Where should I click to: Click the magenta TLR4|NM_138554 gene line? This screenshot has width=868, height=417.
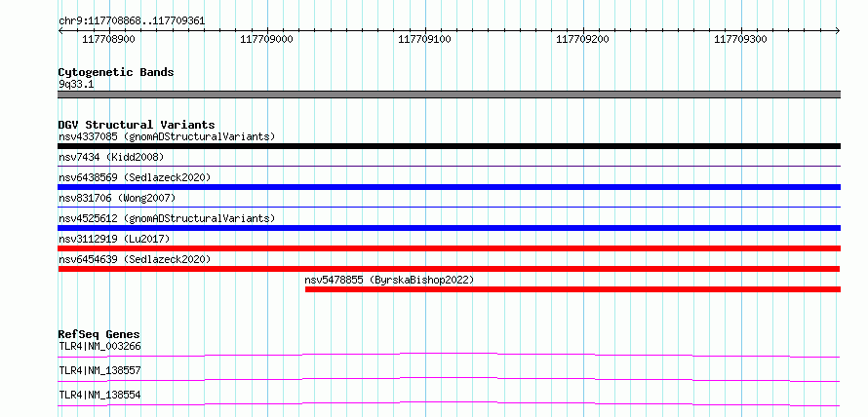click(449, 403)
